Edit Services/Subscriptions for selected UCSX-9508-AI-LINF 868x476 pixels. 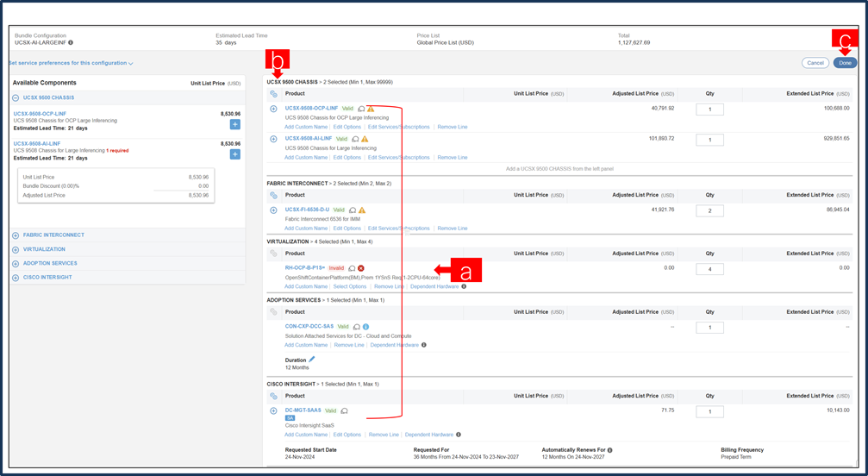(x=398, y=157)
